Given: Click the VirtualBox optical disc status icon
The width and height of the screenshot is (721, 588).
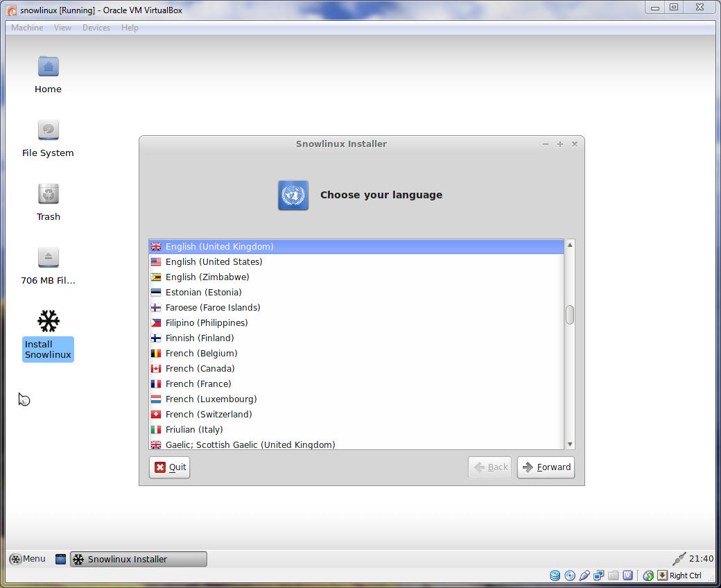Looking at the screenshot, I should point(570,576).
